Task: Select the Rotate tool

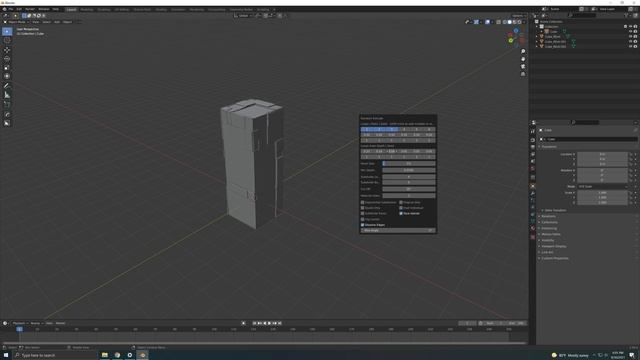Action: coord(7,59)
